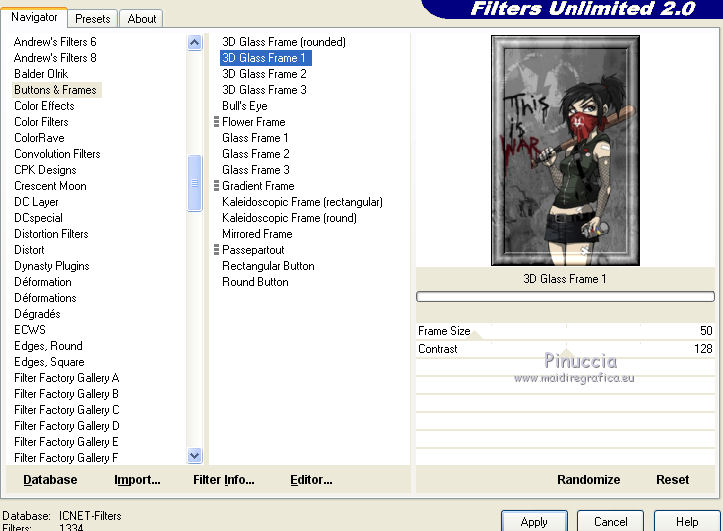Choose Round Button filter
Image resolution: width=723 pixels, height=531 pixels.
[x=255, y=282]
